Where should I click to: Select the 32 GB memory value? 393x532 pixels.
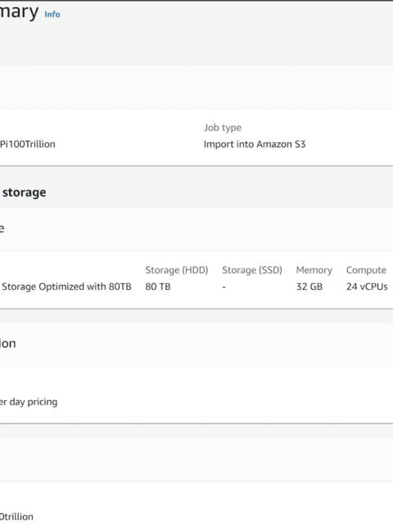point(309,286)
